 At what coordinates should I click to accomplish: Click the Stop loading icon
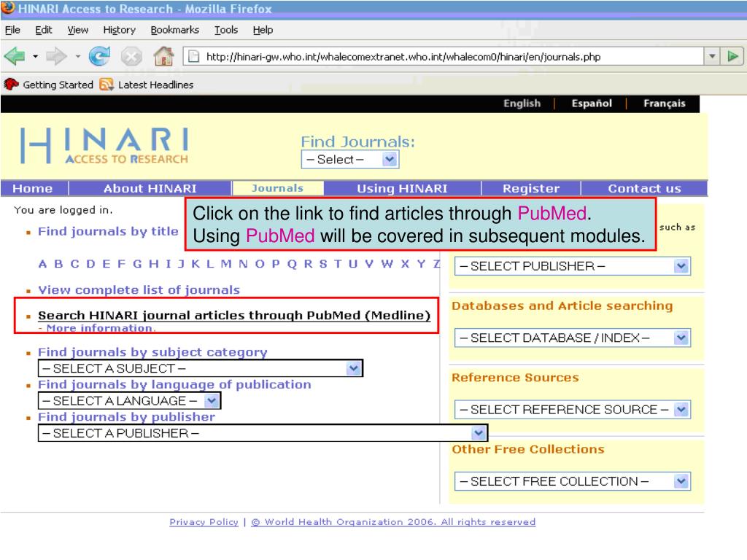pos(131,57)
